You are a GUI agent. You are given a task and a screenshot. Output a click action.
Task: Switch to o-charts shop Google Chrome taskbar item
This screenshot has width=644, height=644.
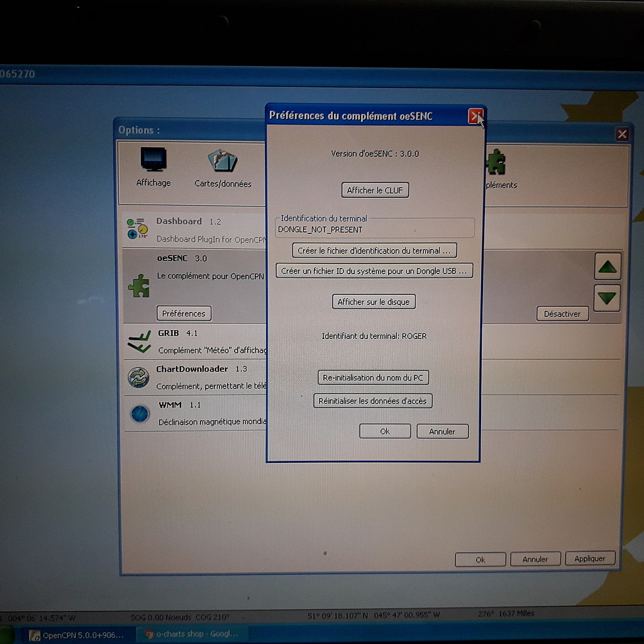193,634
